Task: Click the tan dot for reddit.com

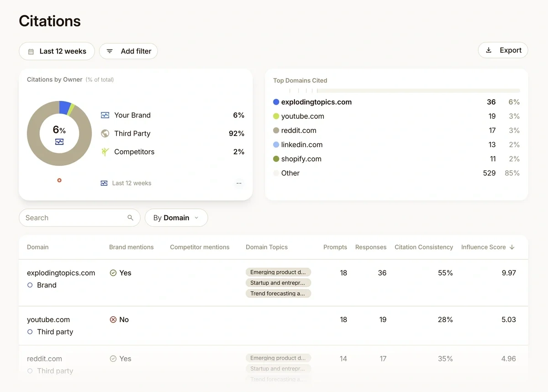Action: click(x=276, y=130)
